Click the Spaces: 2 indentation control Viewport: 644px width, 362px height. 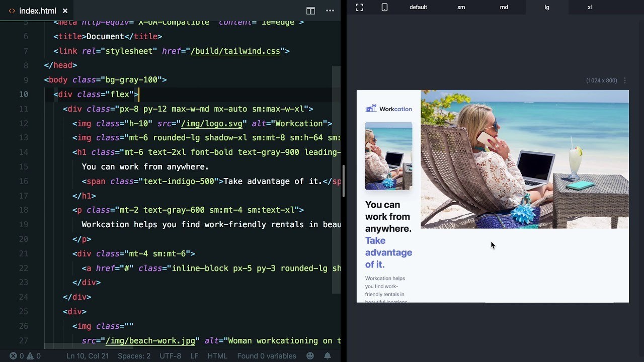click(134, 356)
